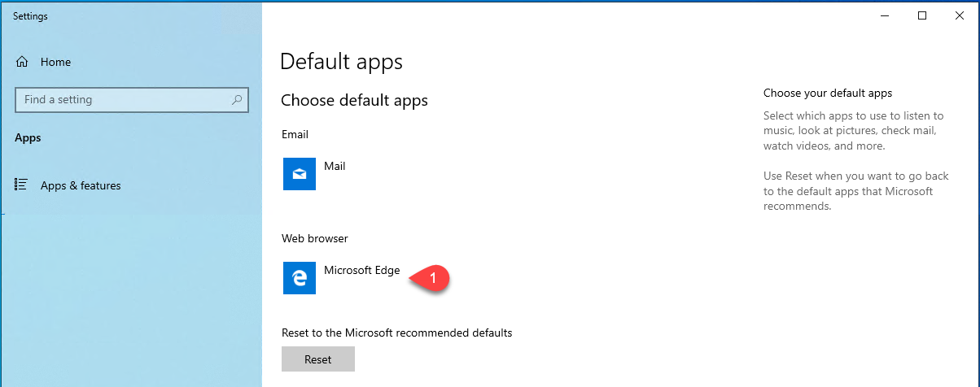Click the Email label

coord(295,134)
